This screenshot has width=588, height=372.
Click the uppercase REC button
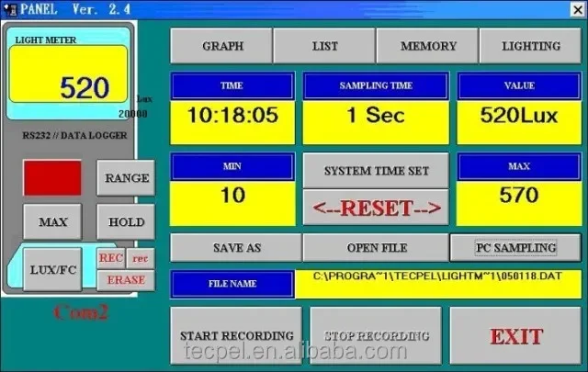(x=111, y=258)
